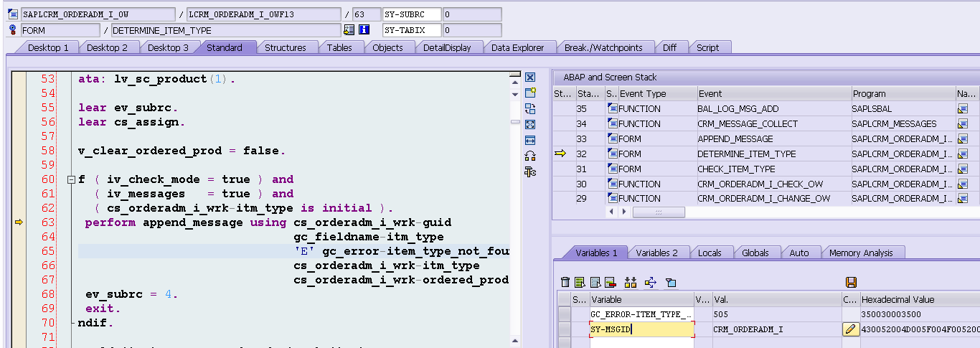This screenshot has height=348, width=980.
Task: Open the DetailDisplay tab
Action: [x=447, y=47]
